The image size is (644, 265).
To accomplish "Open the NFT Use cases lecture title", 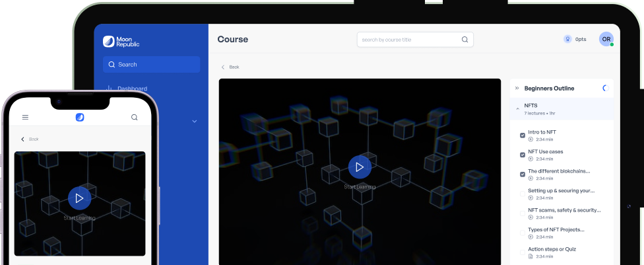I will 546,151.
